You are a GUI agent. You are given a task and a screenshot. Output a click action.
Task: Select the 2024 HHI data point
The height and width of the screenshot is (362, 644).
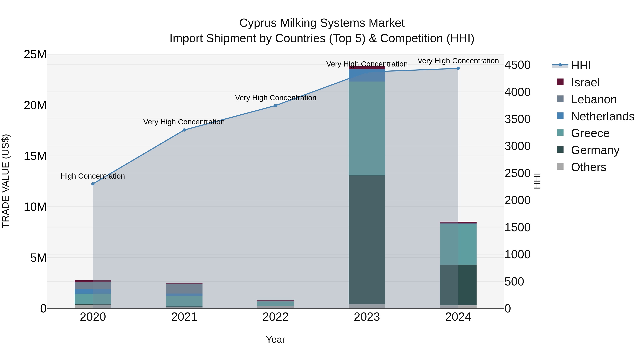click(x=458, y=68)
